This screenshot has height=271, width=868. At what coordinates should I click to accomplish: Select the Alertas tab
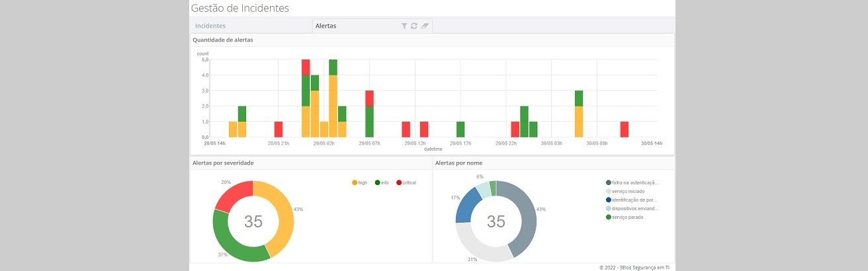[x=326, y=26]
